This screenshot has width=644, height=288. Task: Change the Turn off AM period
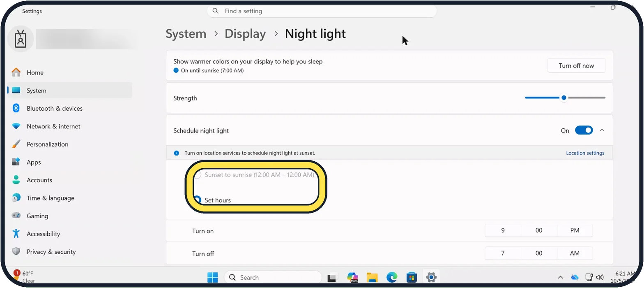[x=575, y=253]
